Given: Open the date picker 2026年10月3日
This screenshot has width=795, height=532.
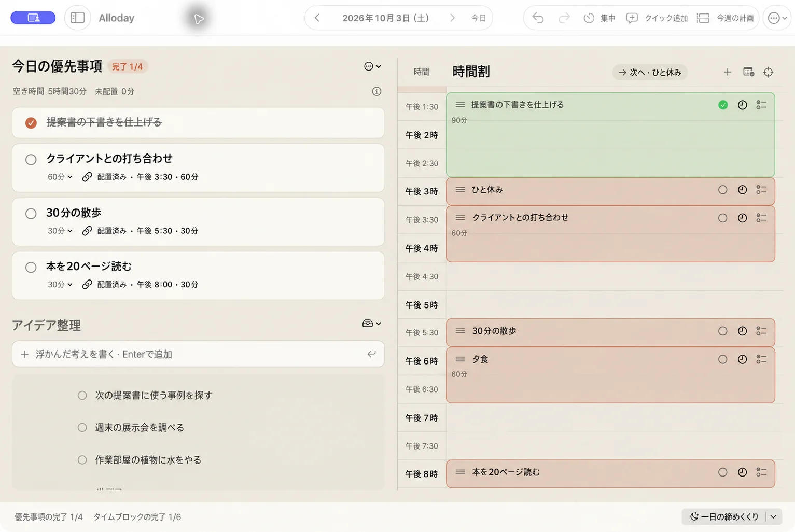Looking at the screenshot, I should click(x=385, y=18).
